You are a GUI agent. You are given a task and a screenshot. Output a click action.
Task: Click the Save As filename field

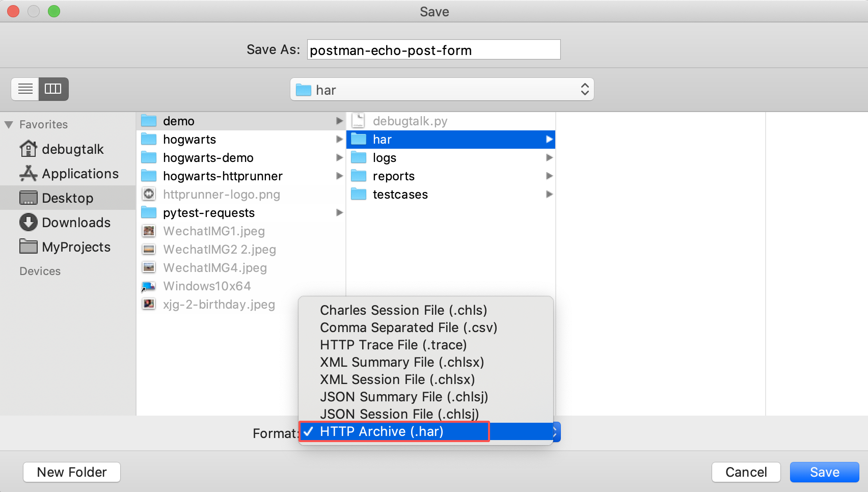click(x=433, y=50)
